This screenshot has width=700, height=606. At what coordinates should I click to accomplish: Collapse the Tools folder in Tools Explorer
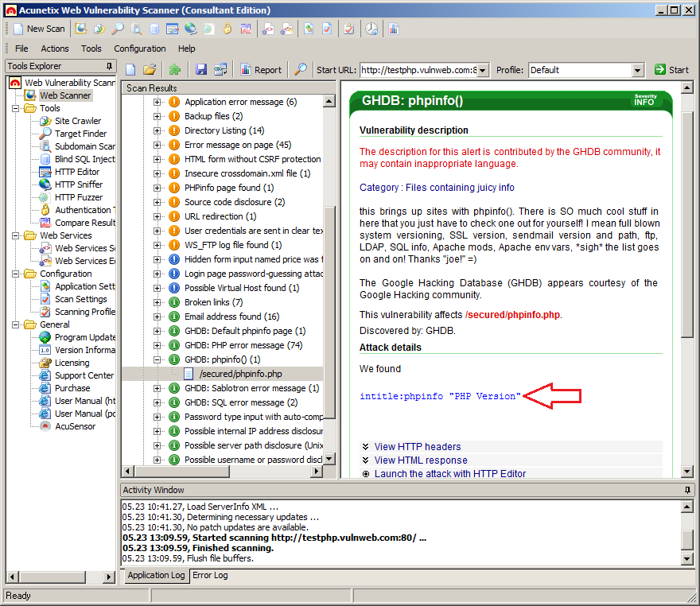tap(16, 108)
